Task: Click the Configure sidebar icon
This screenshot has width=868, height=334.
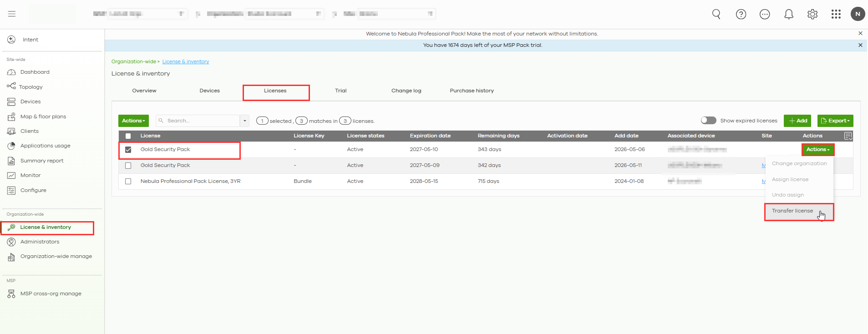Action: point(11,190)
